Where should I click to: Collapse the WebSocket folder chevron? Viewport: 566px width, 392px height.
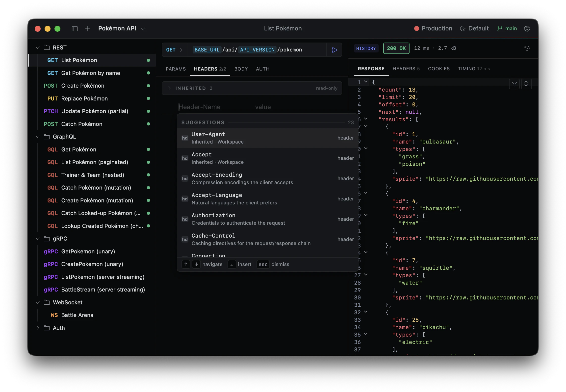tap(38, 302)
